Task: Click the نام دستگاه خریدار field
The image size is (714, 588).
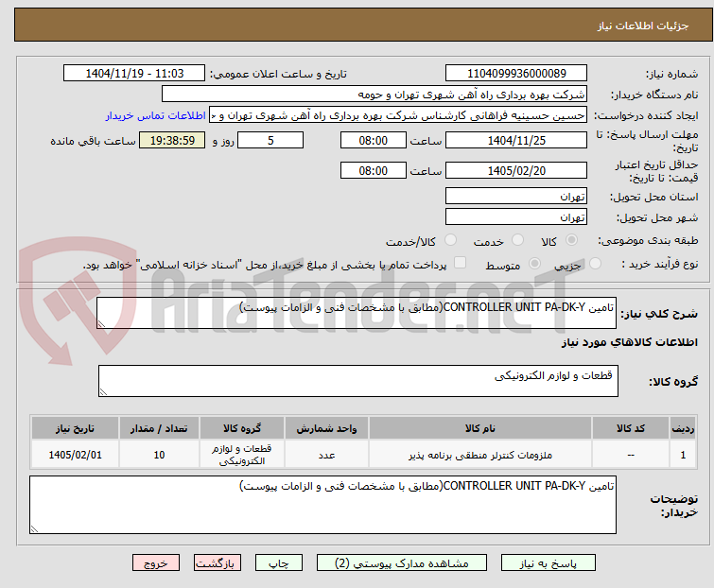Action: coord(374,95)
